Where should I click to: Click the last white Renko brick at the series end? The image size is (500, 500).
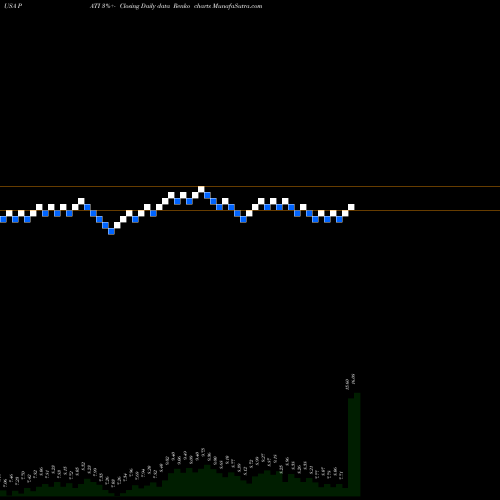click(x=351, y=207)
